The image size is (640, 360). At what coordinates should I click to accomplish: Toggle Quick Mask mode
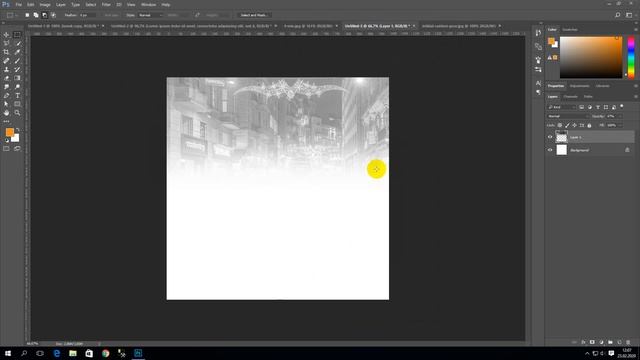tap(6, 149)
